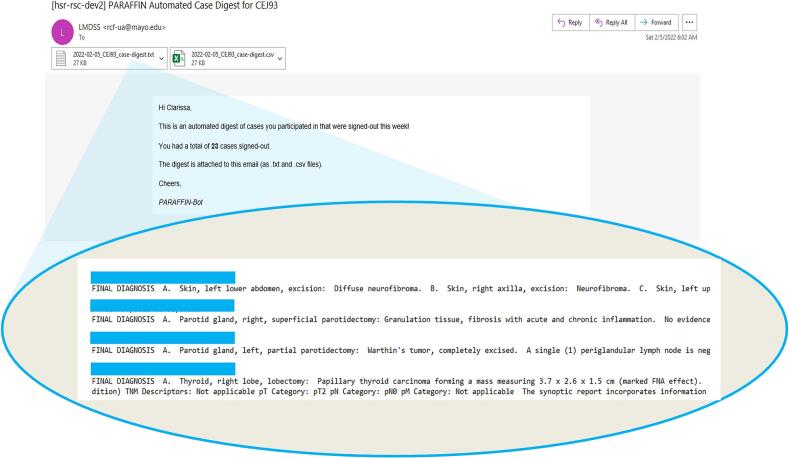Viewport: 789px width, 458px height.
Task: Click the Reply All button
Action: 612,23
